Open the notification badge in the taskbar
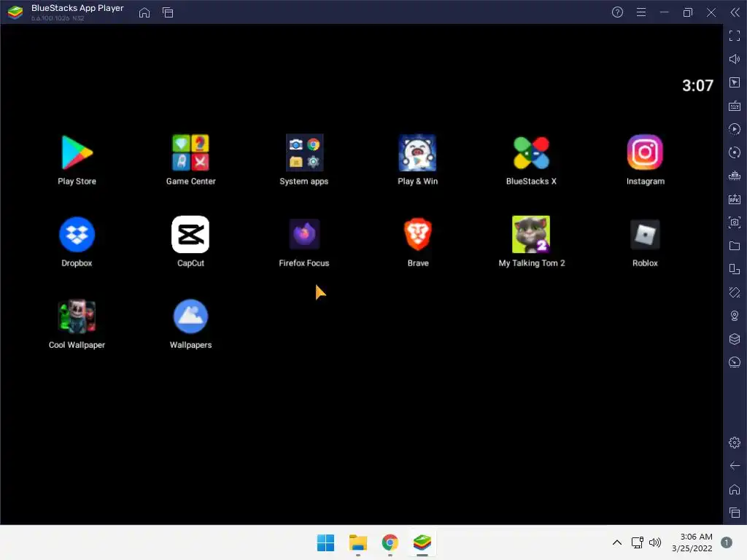 (727, 542)
